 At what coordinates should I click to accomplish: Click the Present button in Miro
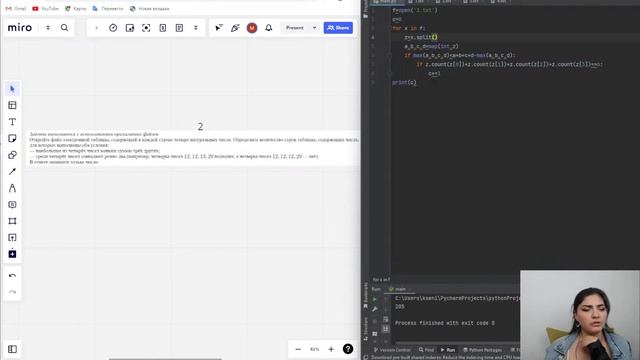[295, 28]
